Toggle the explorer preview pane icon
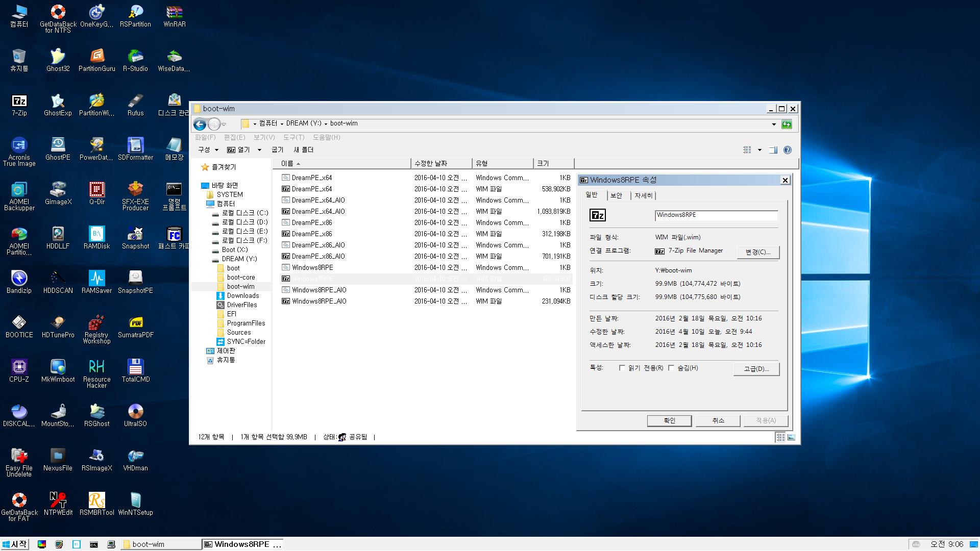 773,150
